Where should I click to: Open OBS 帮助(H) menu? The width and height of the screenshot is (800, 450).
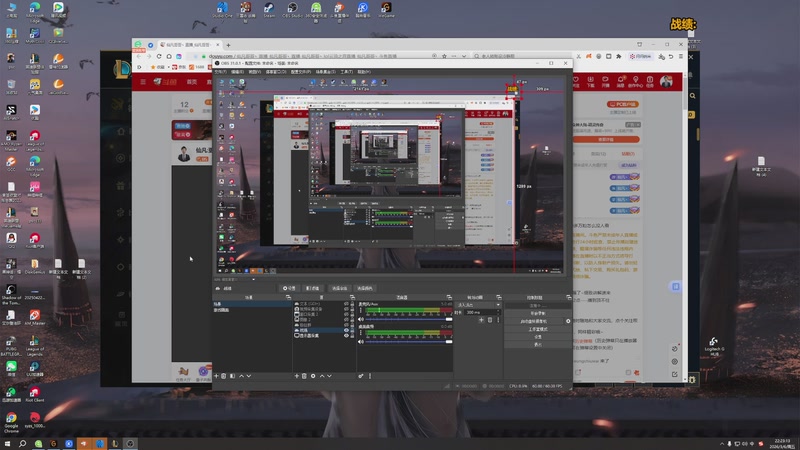364,72
